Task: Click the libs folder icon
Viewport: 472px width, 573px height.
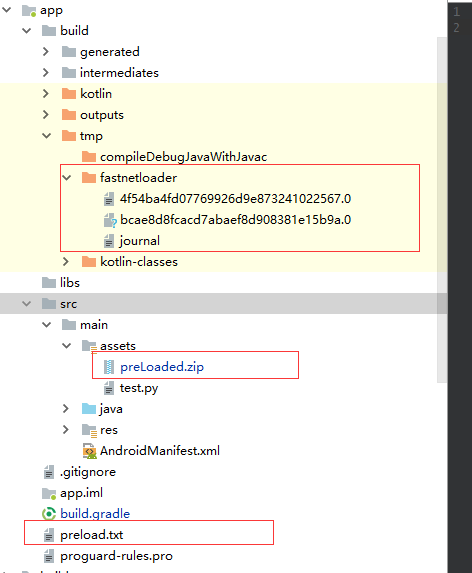Action: point(49,282)
